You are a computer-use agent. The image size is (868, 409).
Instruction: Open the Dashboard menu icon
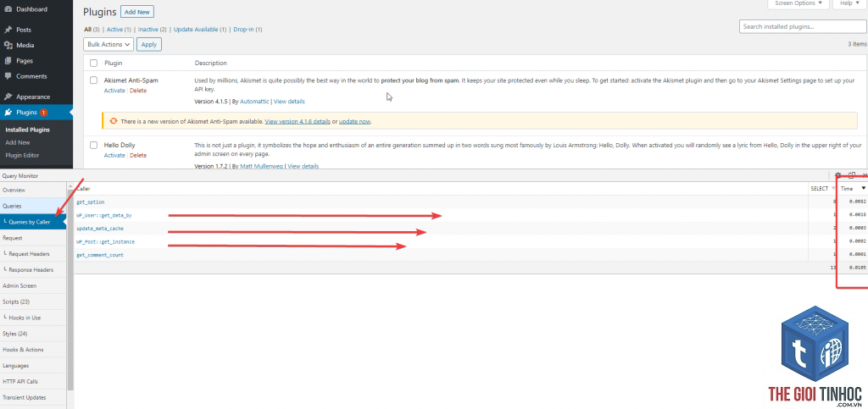point(8,9)
